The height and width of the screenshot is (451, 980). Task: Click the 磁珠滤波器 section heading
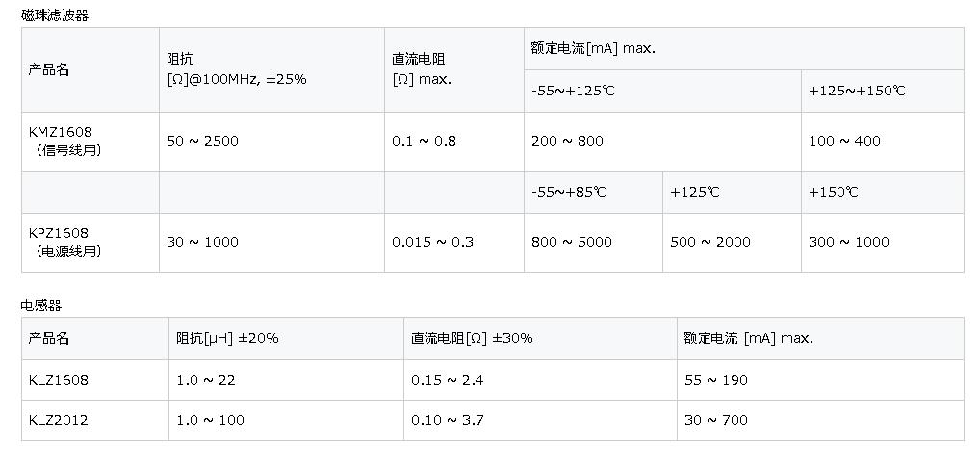point(55,16)
